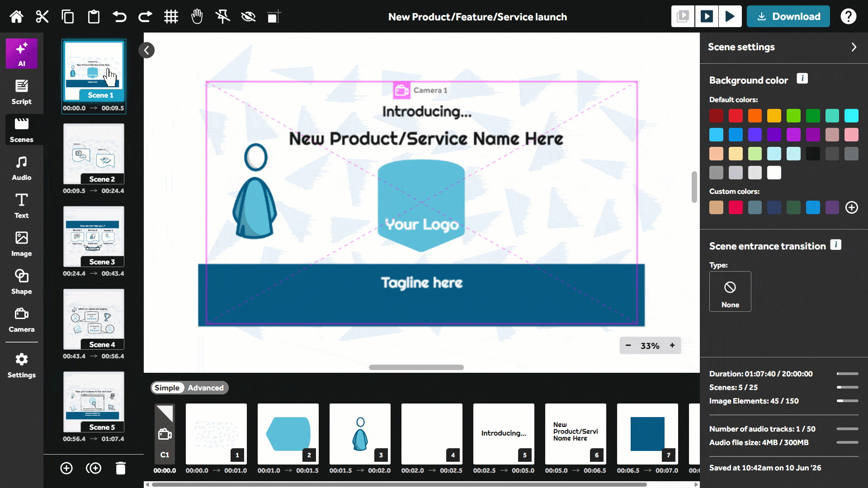
Task: Open the Script panel
Action: (22, 92)
